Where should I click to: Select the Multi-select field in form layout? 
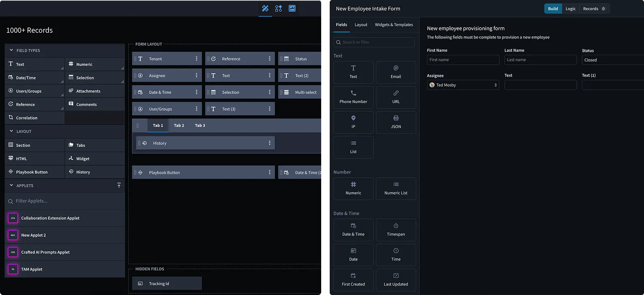300,92
